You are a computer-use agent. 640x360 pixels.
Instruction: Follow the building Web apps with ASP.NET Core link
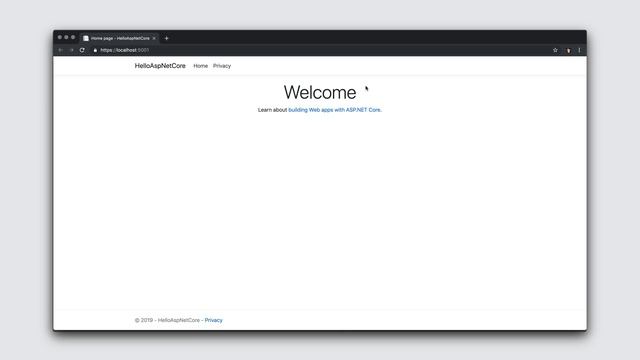335,110
